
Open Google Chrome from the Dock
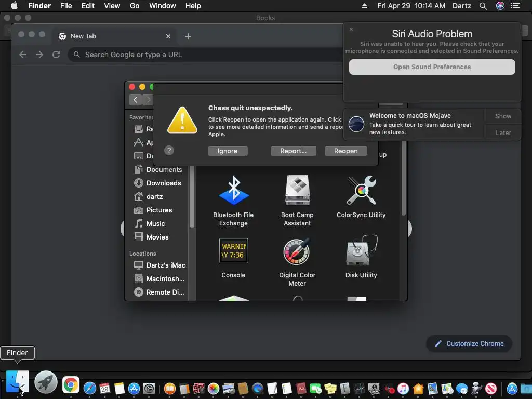point(71,385)
